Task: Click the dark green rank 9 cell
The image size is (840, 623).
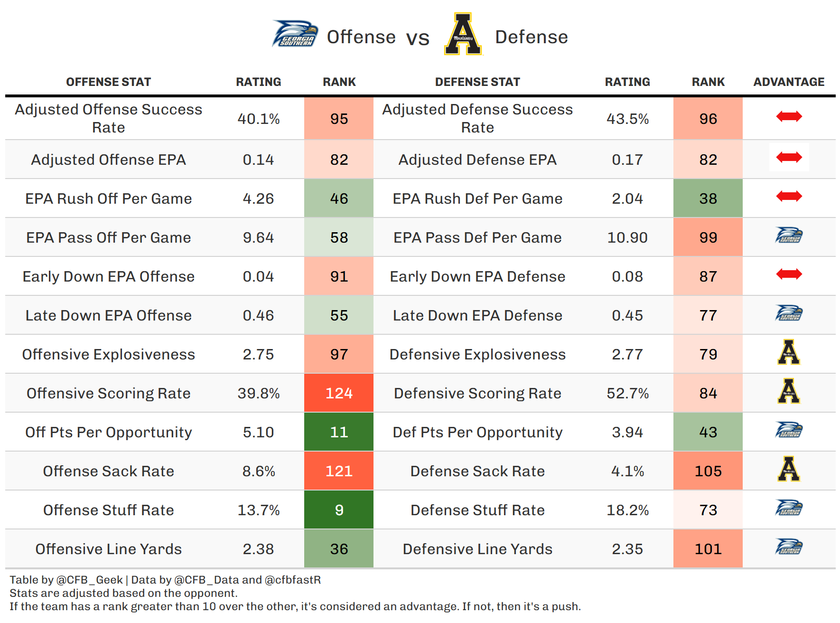Action: pos(339,510)
